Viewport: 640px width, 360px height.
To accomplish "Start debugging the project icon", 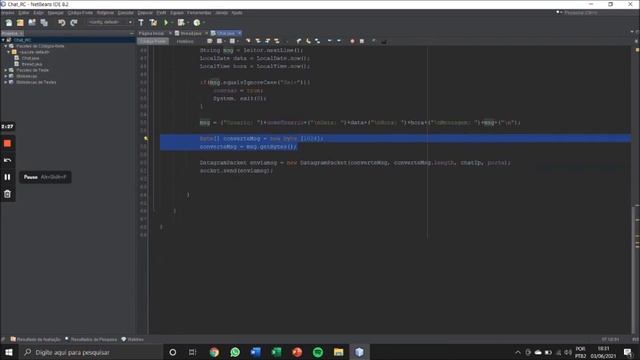I will tap(180, 22).
